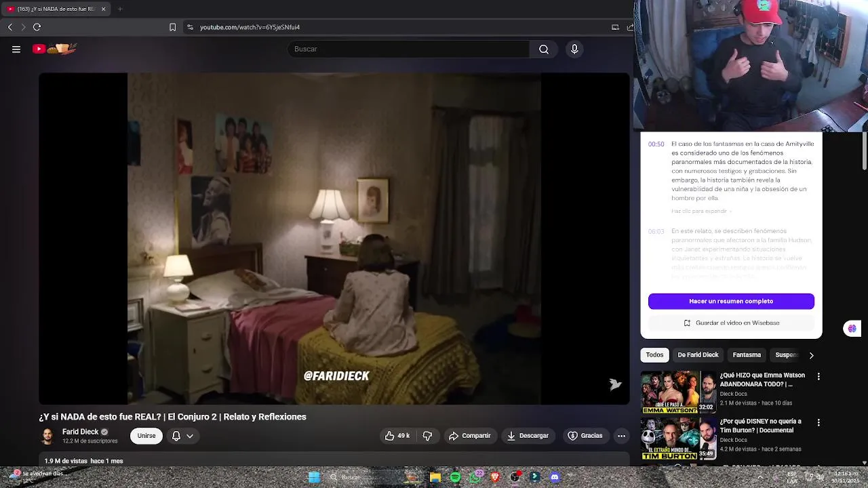Image resolution: width=868 pixels, height=488 pixels.
Task: Open Brave browser from the taskbar
Action: coord(495,477)
